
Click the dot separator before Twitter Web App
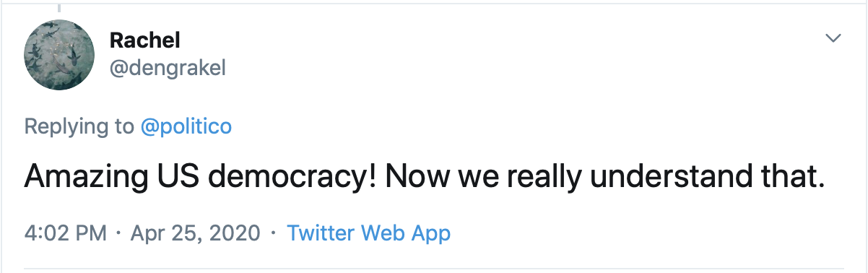[273, 234]
